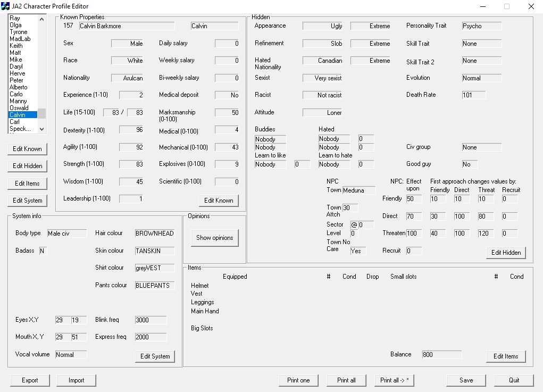Click the Marksmanship value field
This screenshot has width=543, height=392.
tap(227, 113)
